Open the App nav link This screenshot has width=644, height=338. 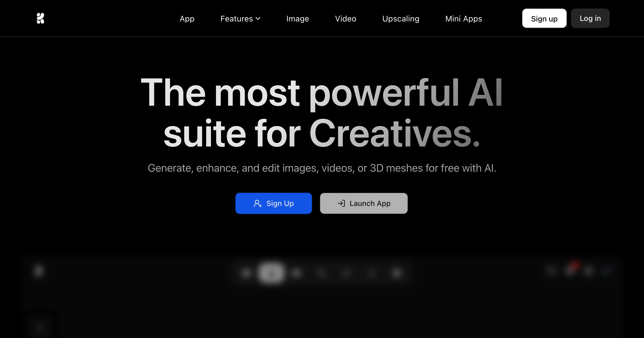pyautogui.click(x=187, y=19)
